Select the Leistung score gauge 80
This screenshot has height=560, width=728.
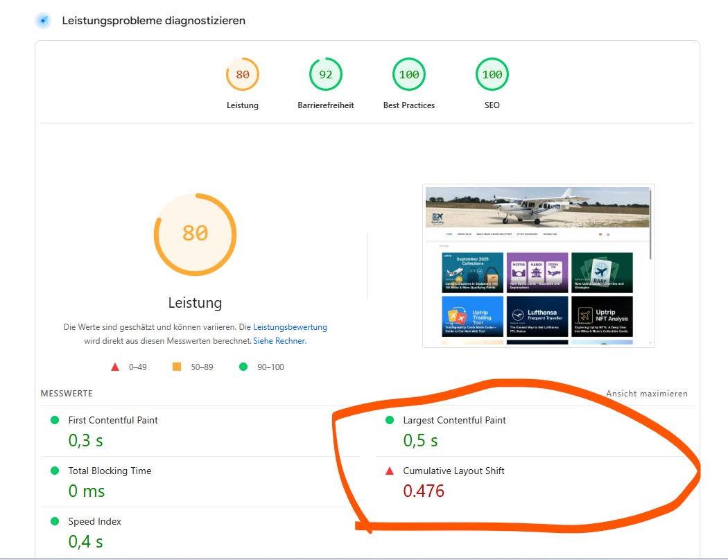[242, 75]
